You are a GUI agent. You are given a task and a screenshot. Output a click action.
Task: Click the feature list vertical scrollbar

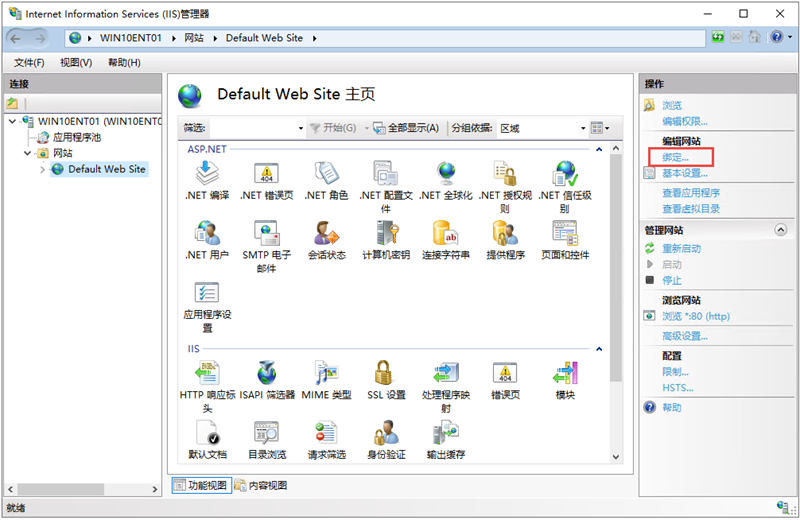[616, 267]
